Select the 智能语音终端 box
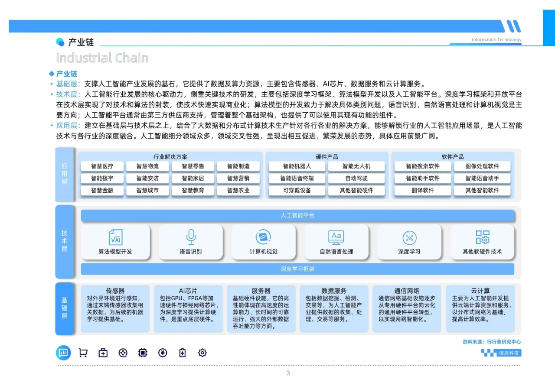 [297, 178]
